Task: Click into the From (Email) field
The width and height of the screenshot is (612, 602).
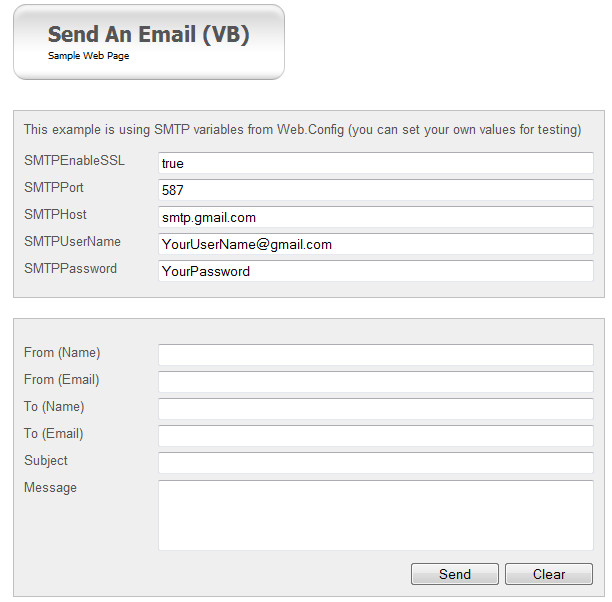Action: tap(376, 382)
